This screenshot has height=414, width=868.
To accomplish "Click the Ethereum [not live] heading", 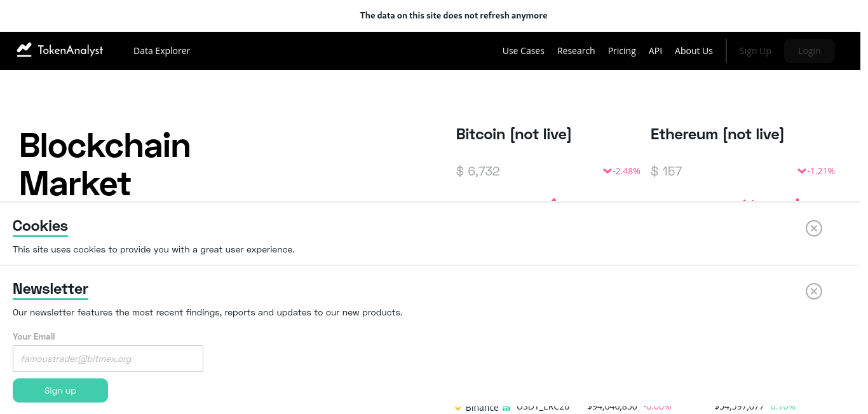I will pyautogui.click(x=717, y=134).
